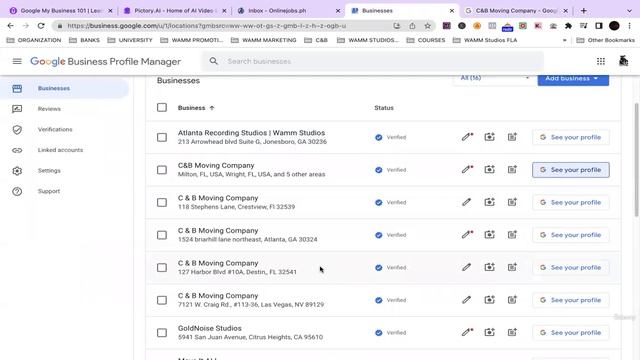Create post for GoldNoise Studios
Viewport: 640px width, 360px height.
click(x=512, y=332)
